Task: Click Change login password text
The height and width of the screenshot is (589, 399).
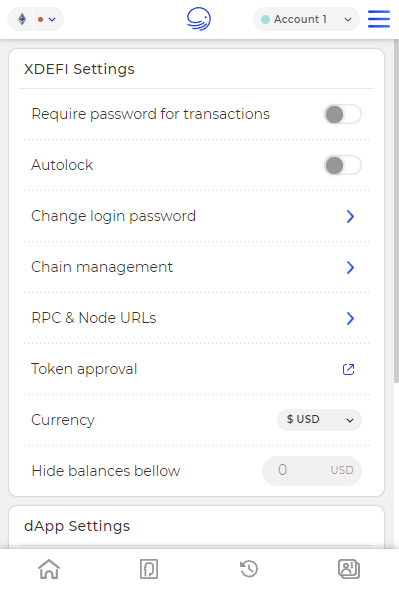Action: click(x=113, y=216)
